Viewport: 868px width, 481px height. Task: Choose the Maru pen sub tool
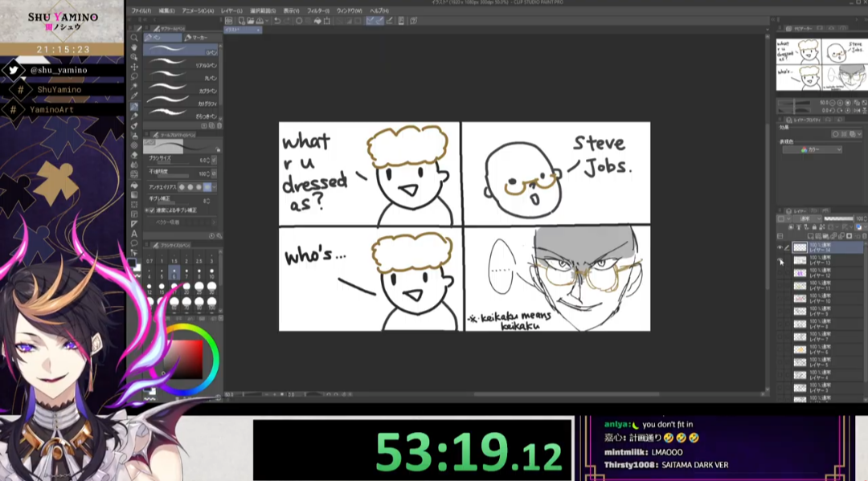(x=181, y=77)
